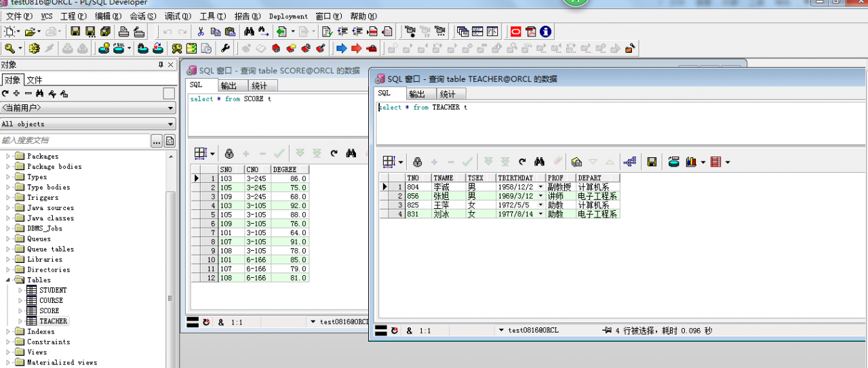Switch to 输出 tab in TEACHER window
868x368 pixels.
tap(416, 94)
